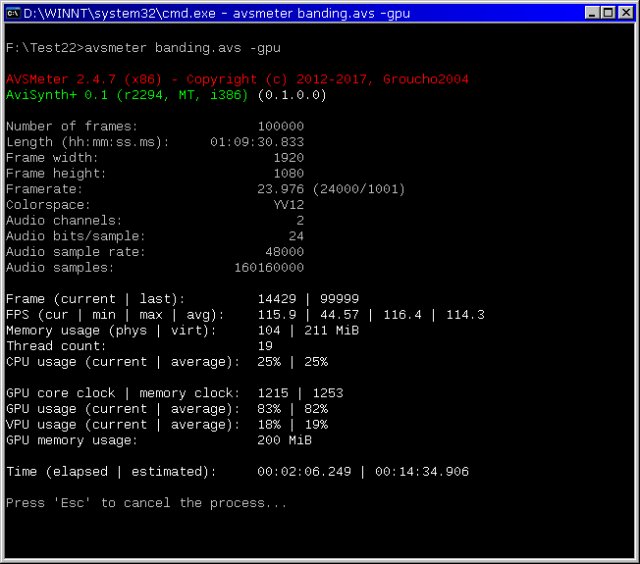Click the GPU core clock value '1215'
This screenshot has width=640, height=564.
click(x=273, y=393)
